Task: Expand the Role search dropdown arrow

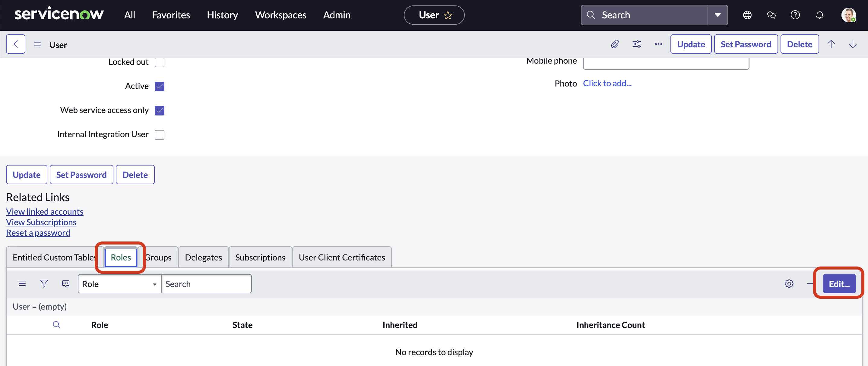Action: coord(154,283)
